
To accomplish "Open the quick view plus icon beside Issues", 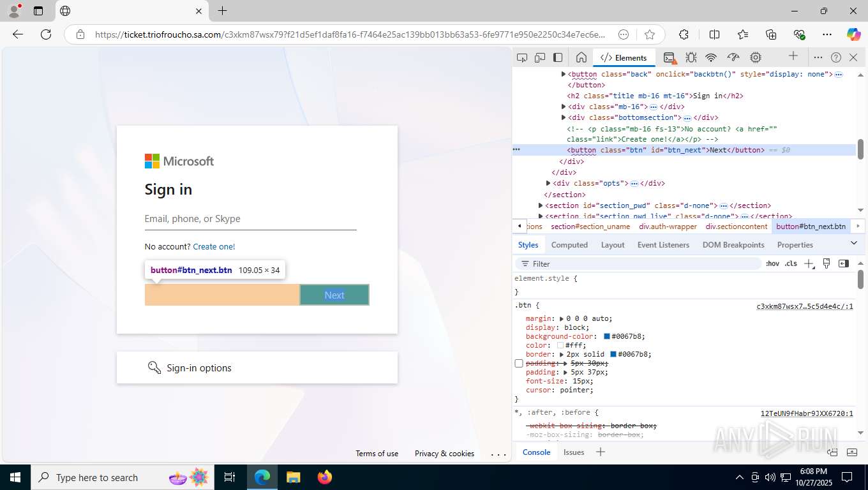I will pyautogui.click(x=600, y=452).
